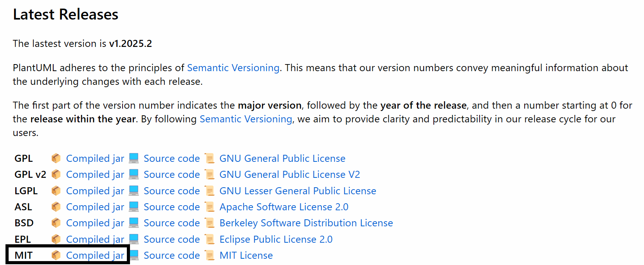Screen dimensions: 644x265
Task: Click the package icon in the BSD row
Action: click(x=56, y=223)
